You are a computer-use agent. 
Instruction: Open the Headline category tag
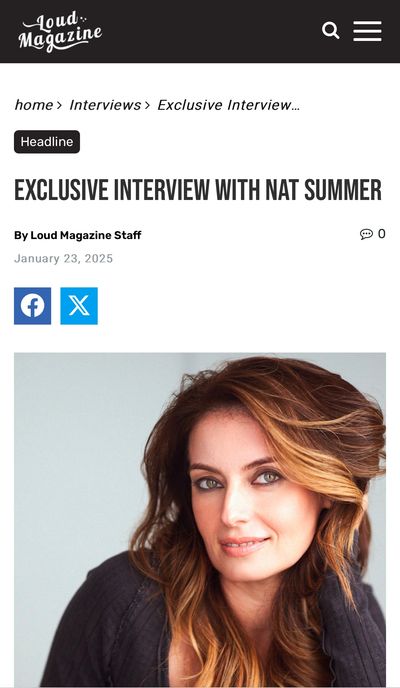coord(47,142)
